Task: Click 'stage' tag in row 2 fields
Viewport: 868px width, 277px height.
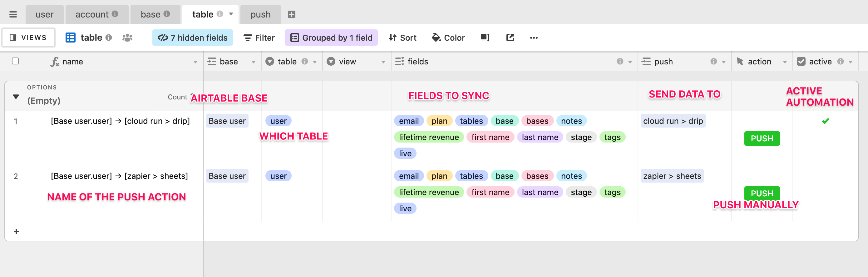Action: (x=581, y=192)
